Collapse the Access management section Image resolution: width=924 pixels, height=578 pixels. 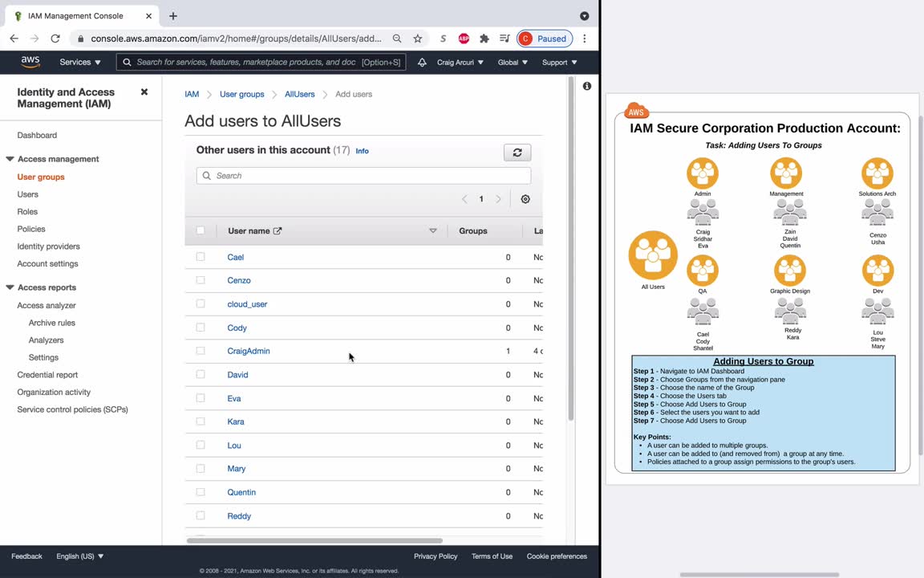coord(10,159)
